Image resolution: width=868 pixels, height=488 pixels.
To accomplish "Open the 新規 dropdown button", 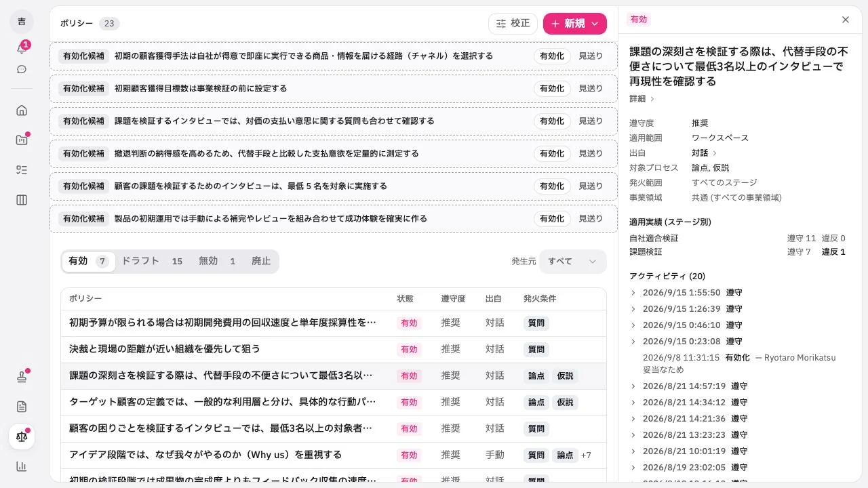I will [575, 24].
